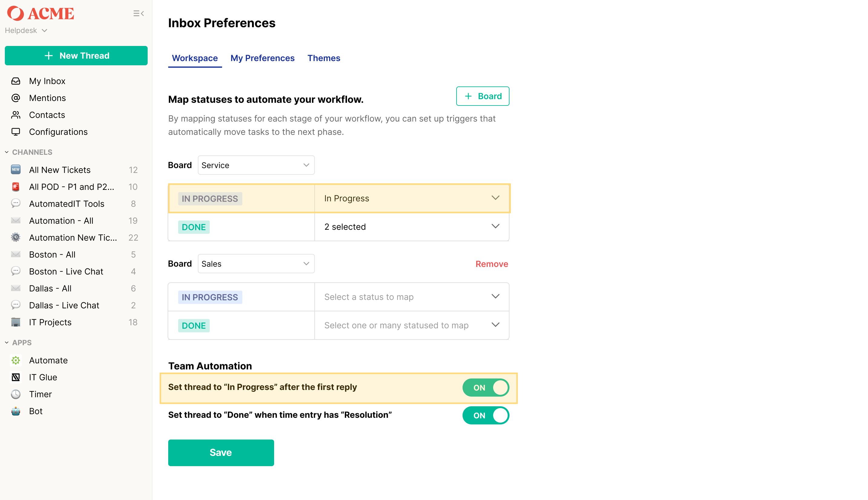The width and height of the screenshot is (868, 500).
Task: Click the Configurations monitor icon
Action: [16, 132]
